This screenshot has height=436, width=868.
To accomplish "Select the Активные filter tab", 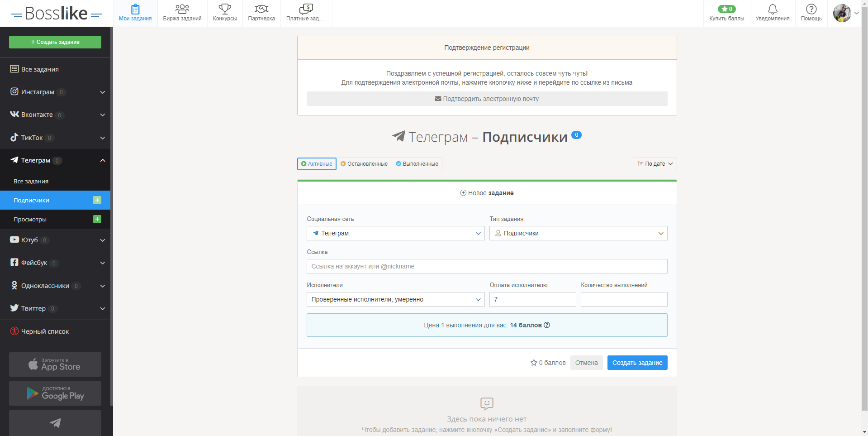I will tap(317, 164).
